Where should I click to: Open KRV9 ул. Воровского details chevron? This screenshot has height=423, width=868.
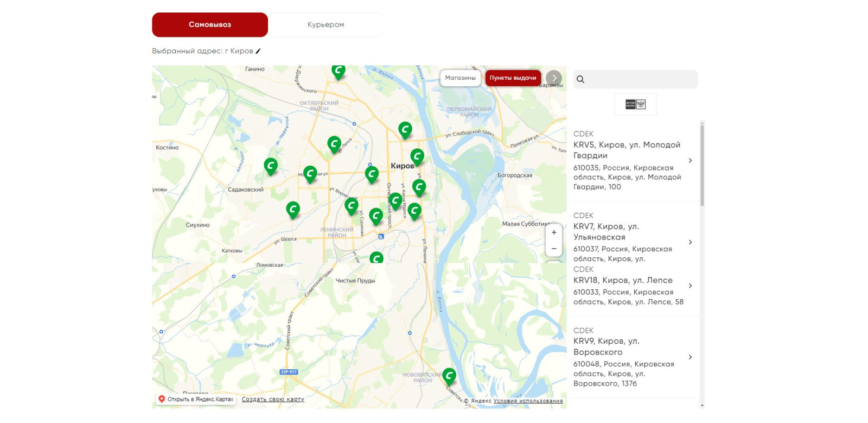tap(690, 357)
